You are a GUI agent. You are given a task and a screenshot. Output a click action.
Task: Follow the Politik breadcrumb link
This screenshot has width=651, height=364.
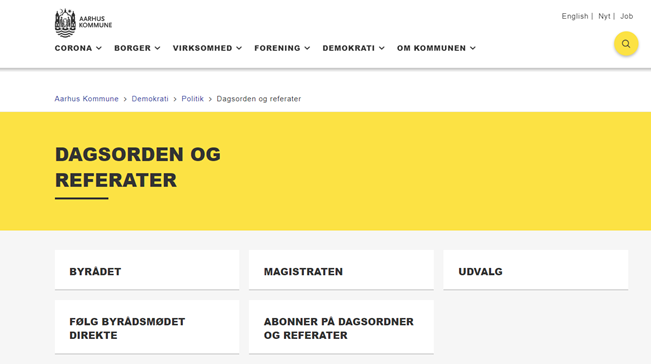click(193, 99)
